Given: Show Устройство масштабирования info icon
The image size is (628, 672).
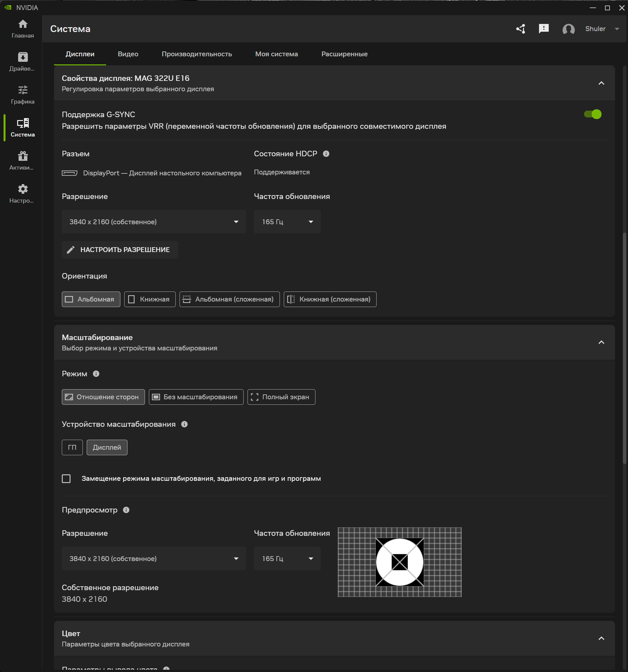Looking at the screenshot, I should (x=184, y=424).
